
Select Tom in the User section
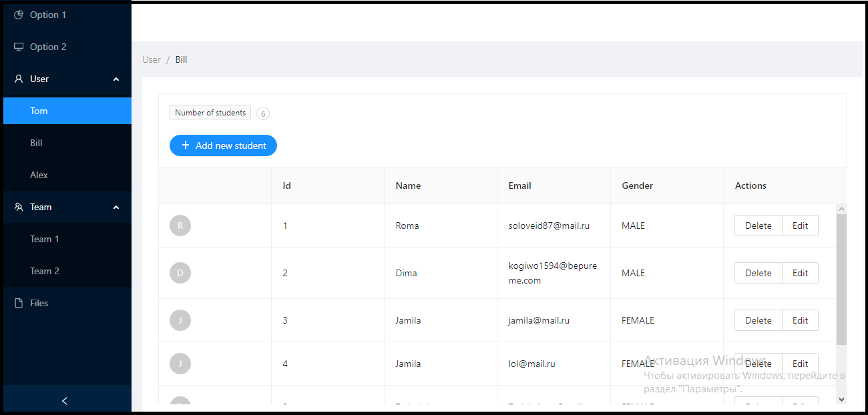point(39,111)
